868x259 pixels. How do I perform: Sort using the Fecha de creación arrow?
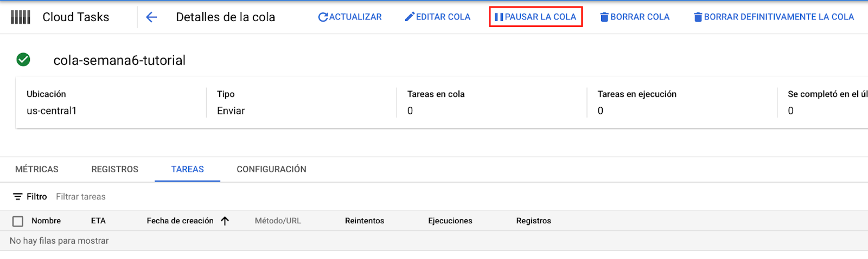click(225, 221)
